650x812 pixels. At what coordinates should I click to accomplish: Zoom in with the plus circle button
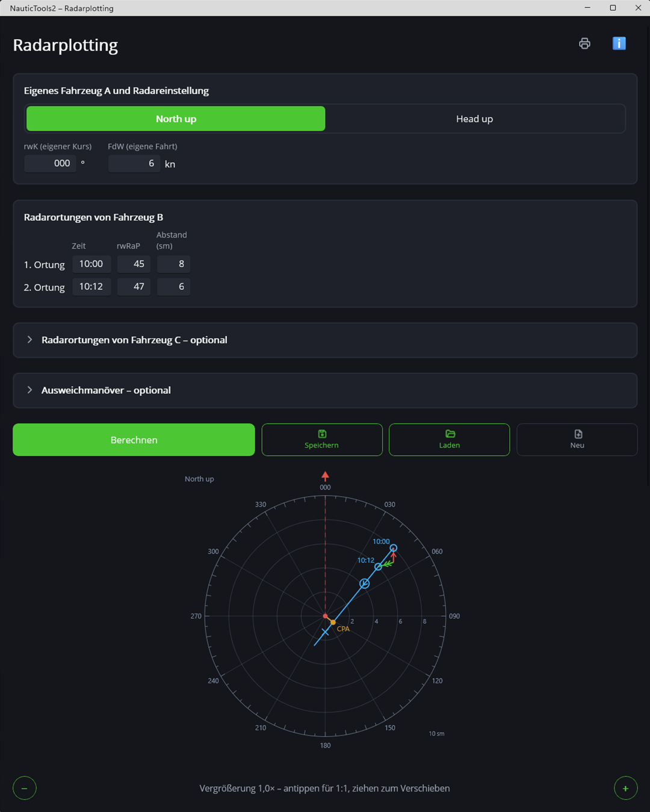pos(625,788)
